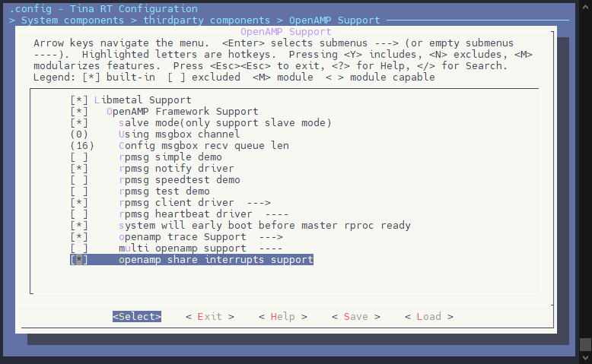This screenshot has height=364, width=592.
Task: Open multi openamp support empty submenu dashes
Action: (x=271, y=248)
